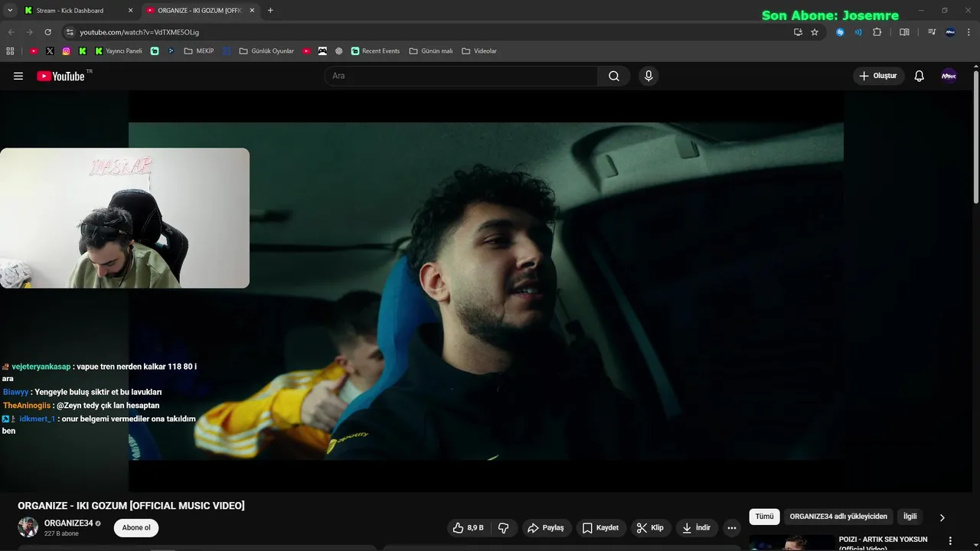Click the Chrome profile avatar
Screen dimensions: 980x551
pyautogui.click(x=950, y=32)
